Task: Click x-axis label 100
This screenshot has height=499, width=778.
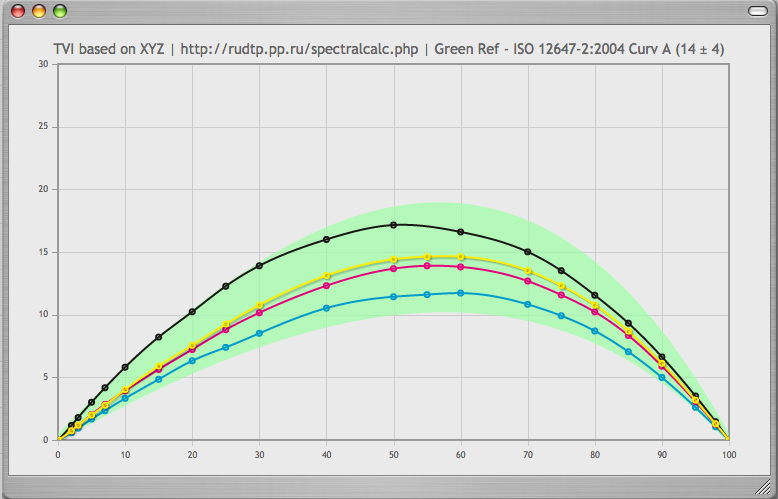Action: point(728,454)
